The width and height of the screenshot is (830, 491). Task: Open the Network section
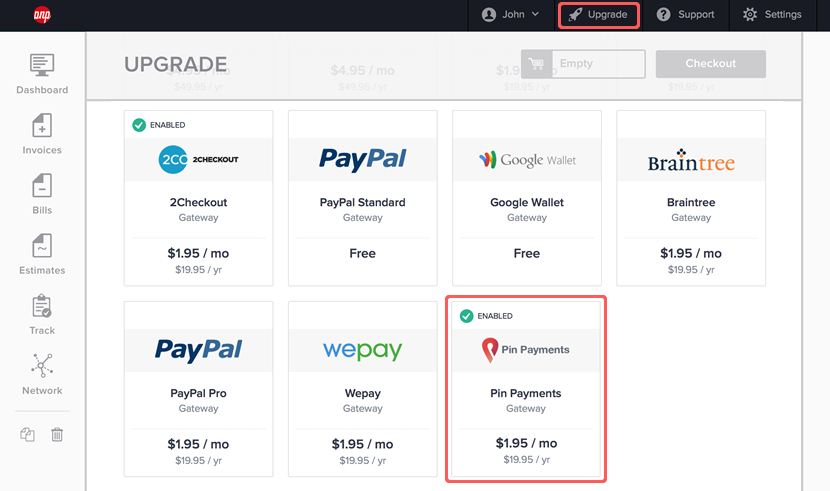click(x=42, y=375)
